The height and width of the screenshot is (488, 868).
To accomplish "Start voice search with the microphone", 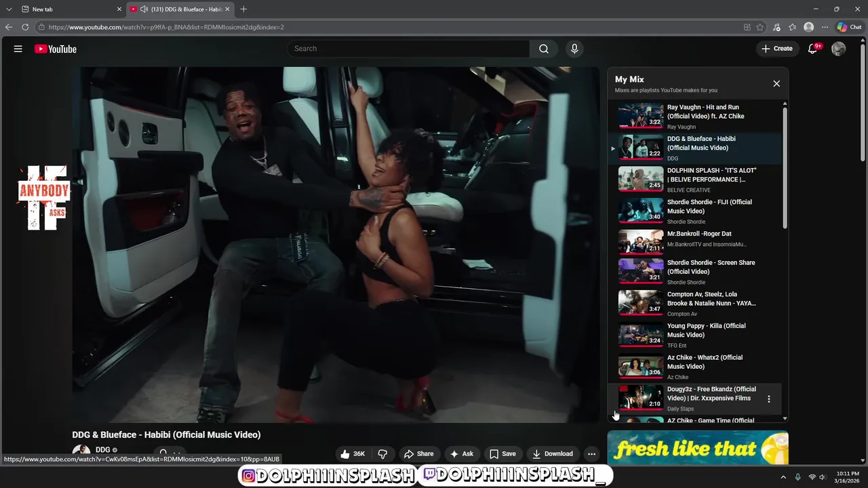I will [574, 49].
